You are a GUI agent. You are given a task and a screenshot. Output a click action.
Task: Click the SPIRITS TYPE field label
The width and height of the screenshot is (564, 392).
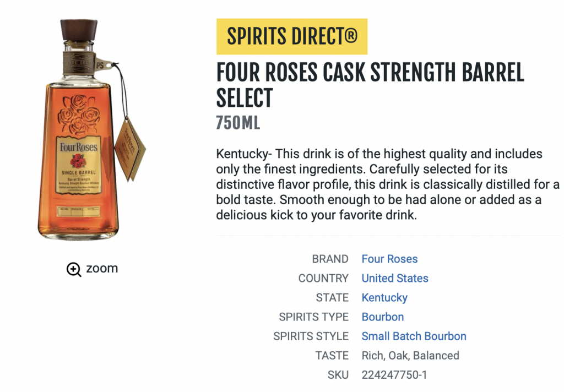[314, 317]
